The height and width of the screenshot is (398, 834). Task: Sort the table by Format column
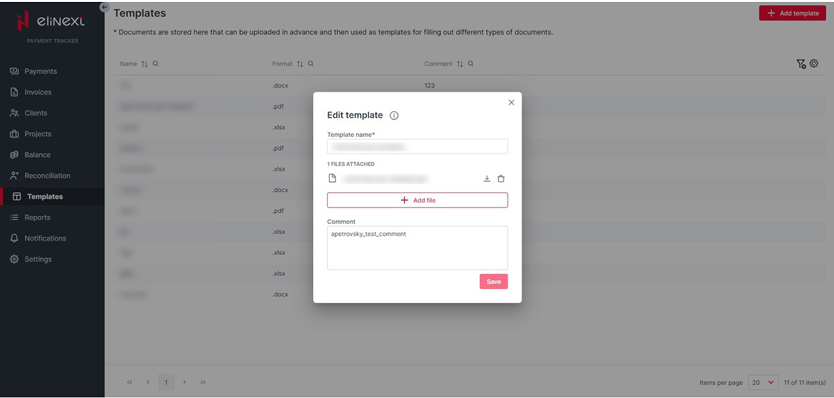[x=300, y=64]
